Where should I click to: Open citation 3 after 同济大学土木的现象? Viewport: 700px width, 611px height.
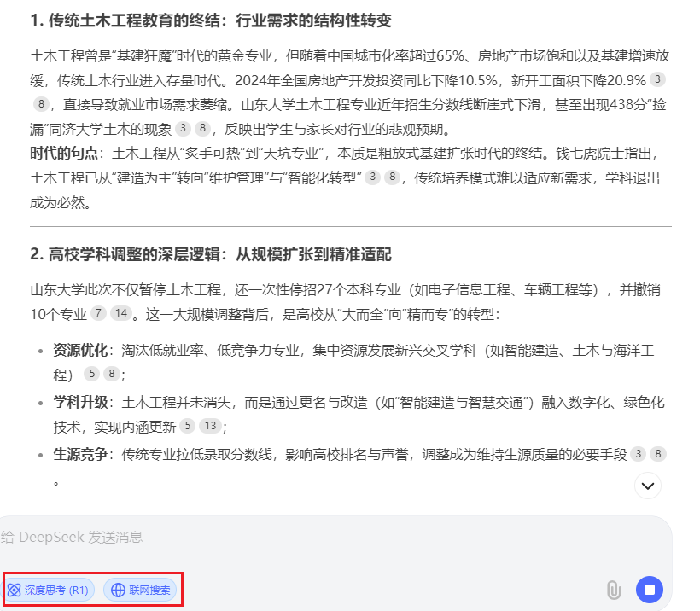tap(183, 129)
